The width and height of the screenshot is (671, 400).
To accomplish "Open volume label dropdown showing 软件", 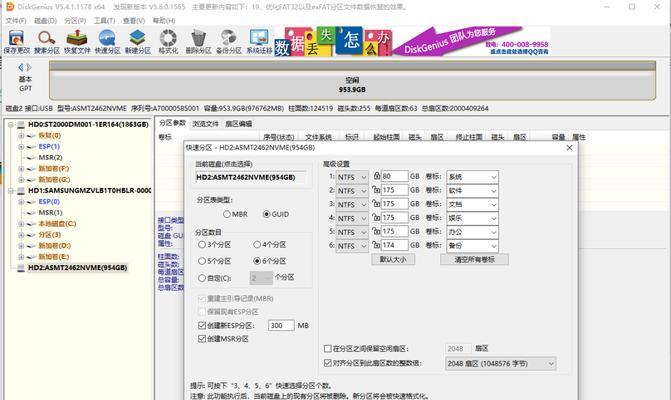I will 472,190.
